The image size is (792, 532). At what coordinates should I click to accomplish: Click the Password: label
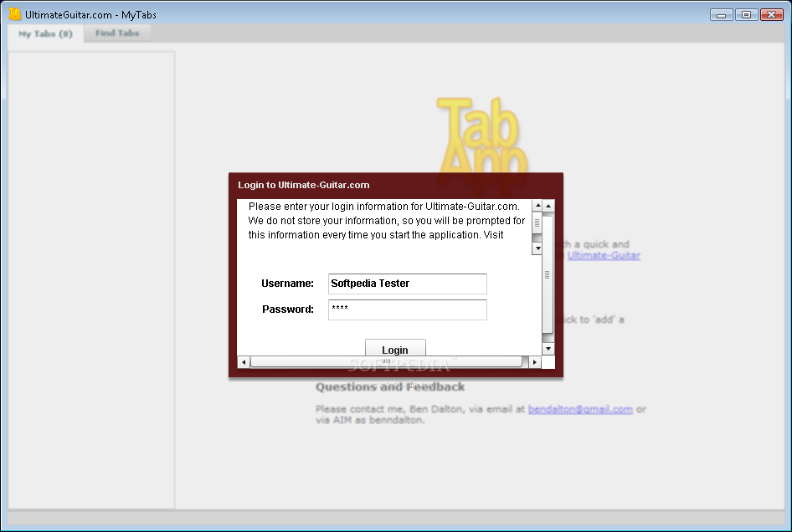288,309
